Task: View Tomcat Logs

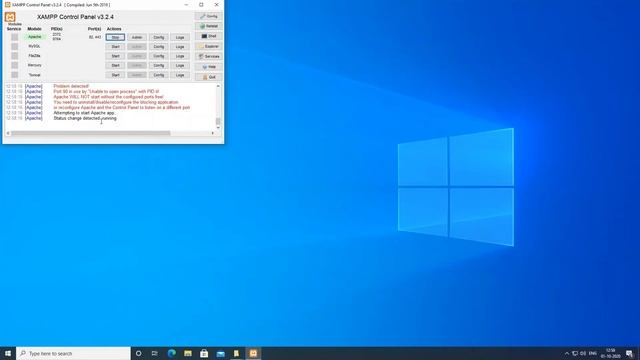Action: click(180, 75)
